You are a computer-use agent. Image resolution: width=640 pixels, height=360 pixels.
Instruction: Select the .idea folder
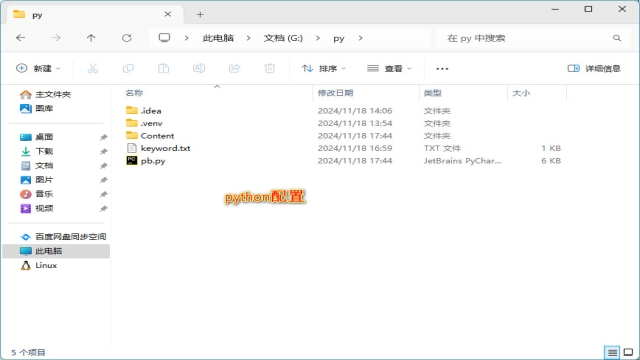point(151,111)
